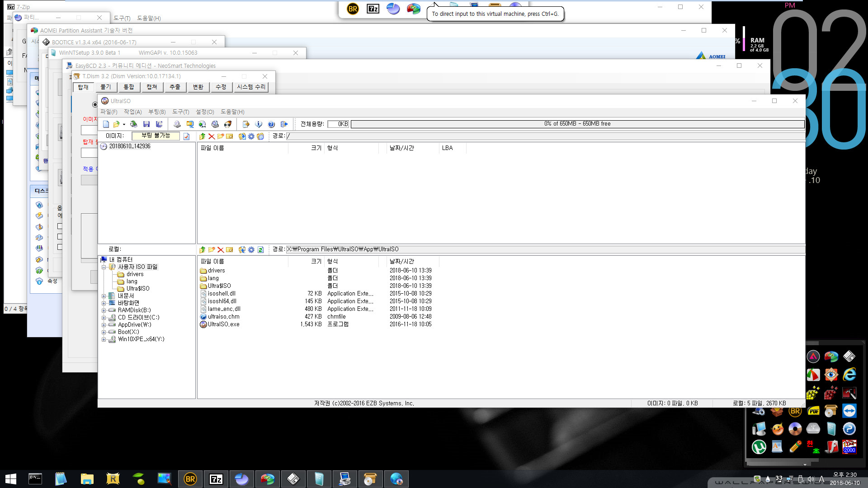Click Compress ISO icon in UltraISO toolbar
Viewport: 868px width, 488px height.
[190, 124]
